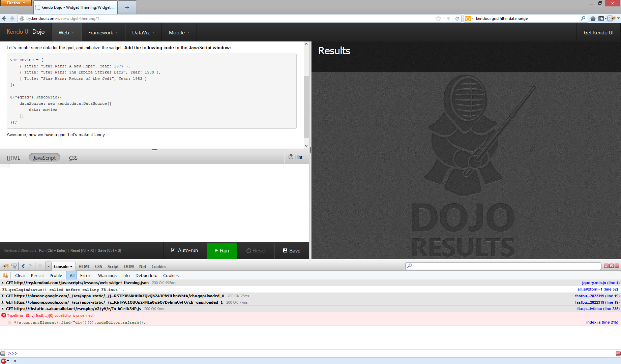Click the Reset button
The image size is (621, 364).
pos(256,250)
